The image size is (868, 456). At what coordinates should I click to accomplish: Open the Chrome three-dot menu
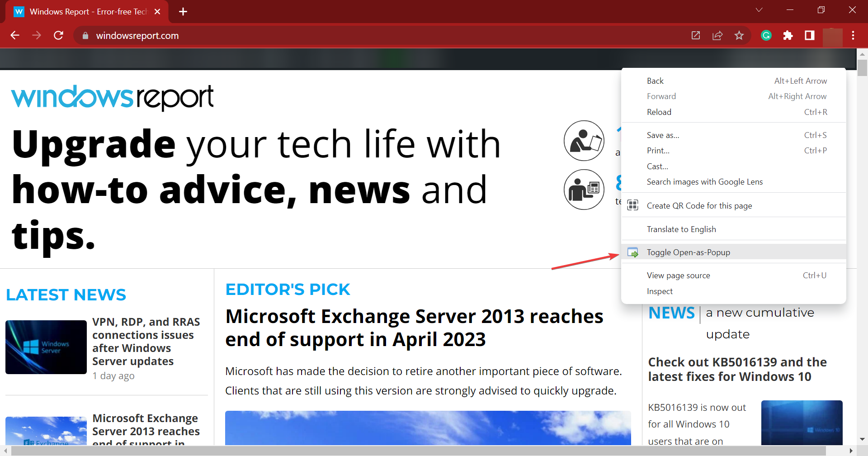[x=853, y=35]
